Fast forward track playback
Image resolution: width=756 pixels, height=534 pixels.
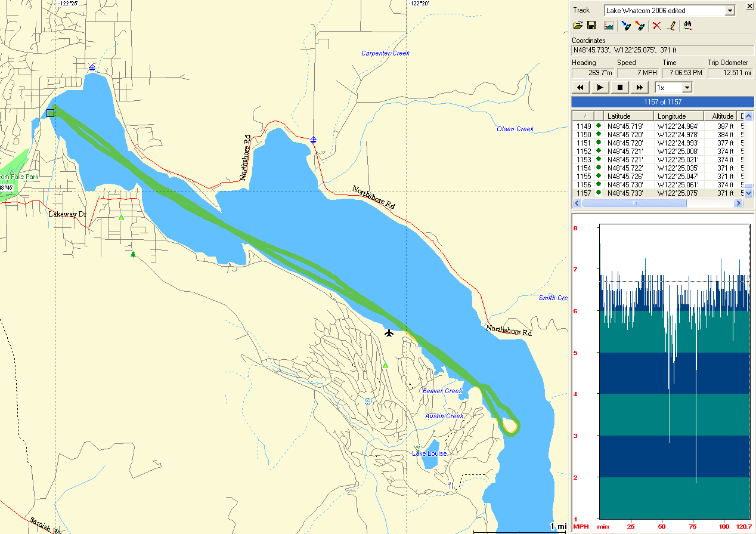[640, 88]
